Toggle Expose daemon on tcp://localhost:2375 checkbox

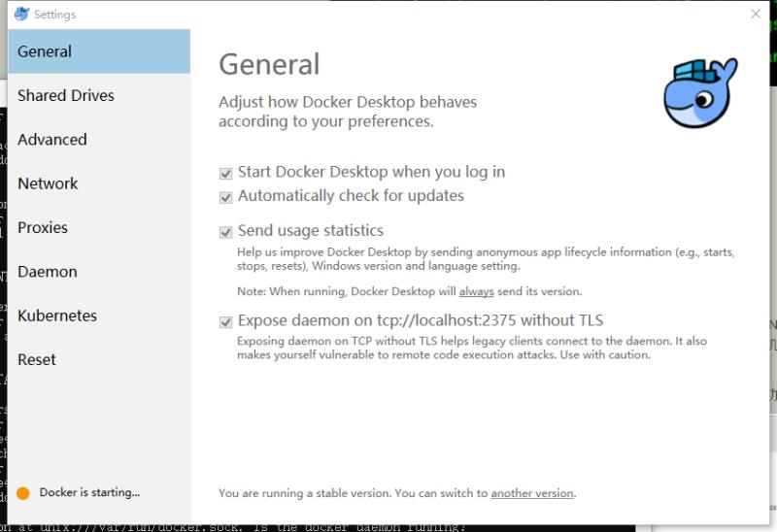[226, 322]
